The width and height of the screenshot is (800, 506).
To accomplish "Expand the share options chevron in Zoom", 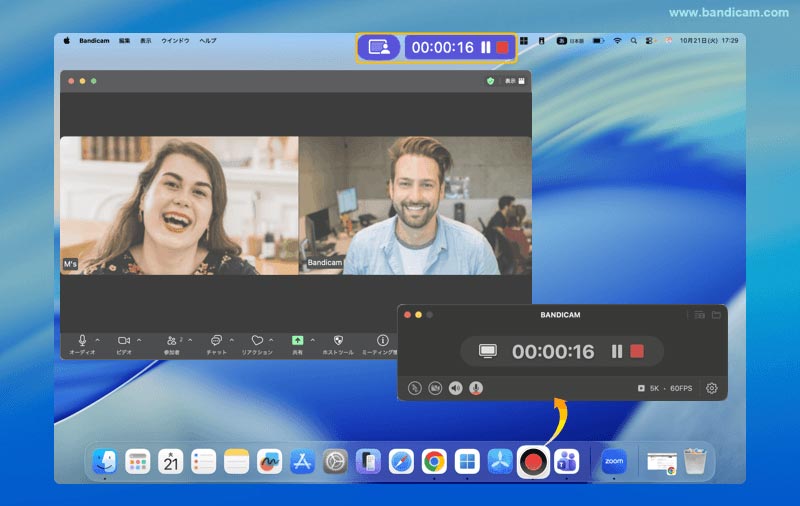I will point(312,340).
